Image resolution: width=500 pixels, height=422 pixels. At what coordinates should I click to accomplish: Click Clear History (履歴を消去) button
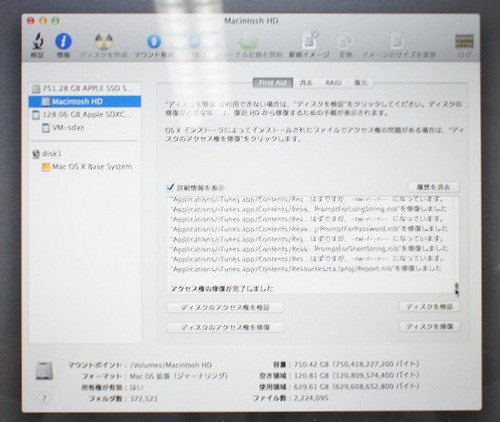pyautogui.click(x=433, y=187)
